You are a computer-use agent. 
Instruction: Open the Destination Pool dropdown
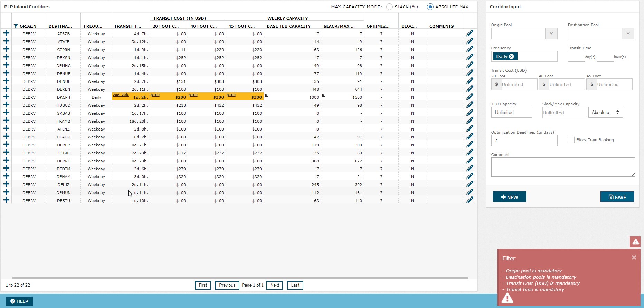tap(628, 33)
